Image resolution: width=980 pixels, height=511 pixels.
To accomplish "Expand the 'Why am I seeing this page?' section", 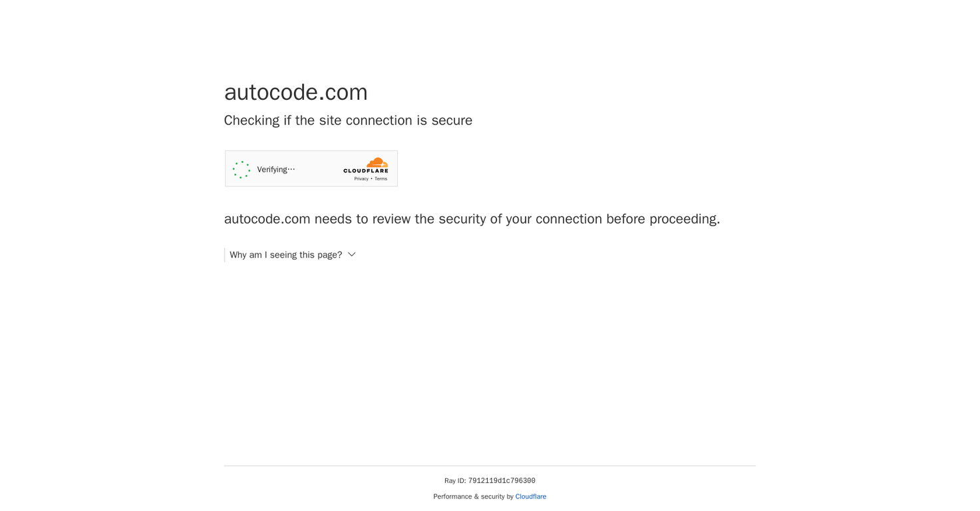I will pyautogui.click(x=285, y=254).
